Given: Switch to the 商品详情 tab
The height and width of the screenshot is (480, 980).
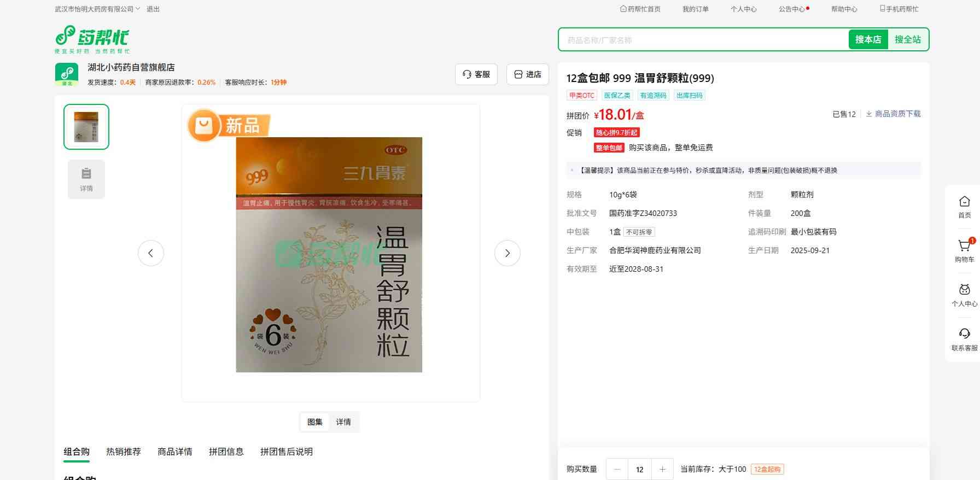Looking at the screenshot, I should point(175,452).
